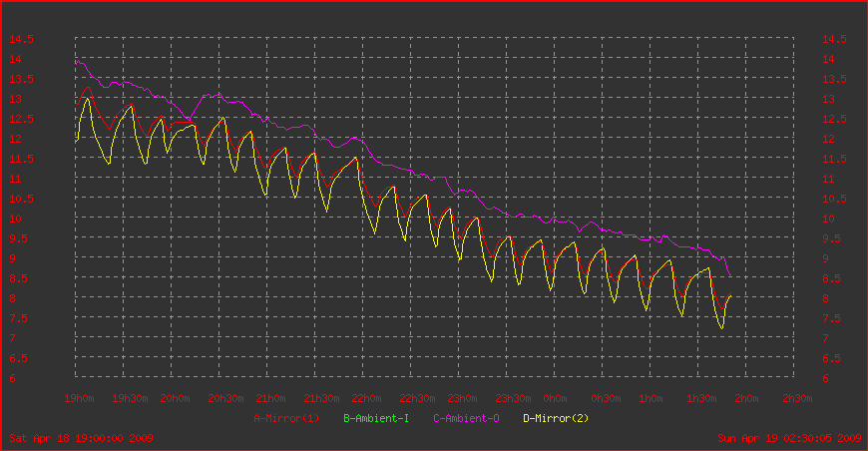Click the right axis value 13
The height and width of the screenshot is (451, 868).
[x=828, y=99]
